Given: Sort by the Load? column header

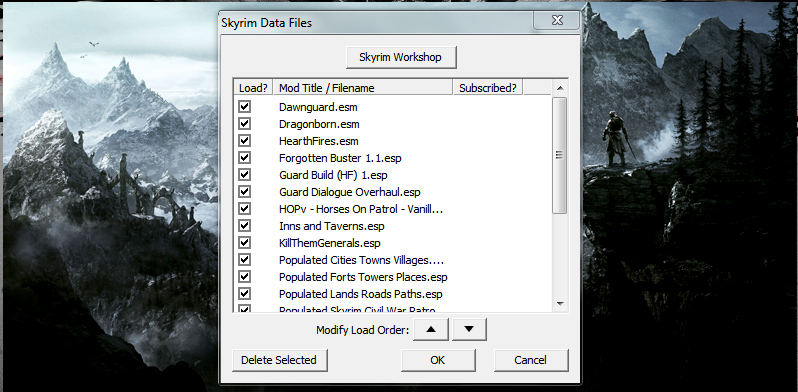Looking at the screenshot, I should (x=253, y=88).
